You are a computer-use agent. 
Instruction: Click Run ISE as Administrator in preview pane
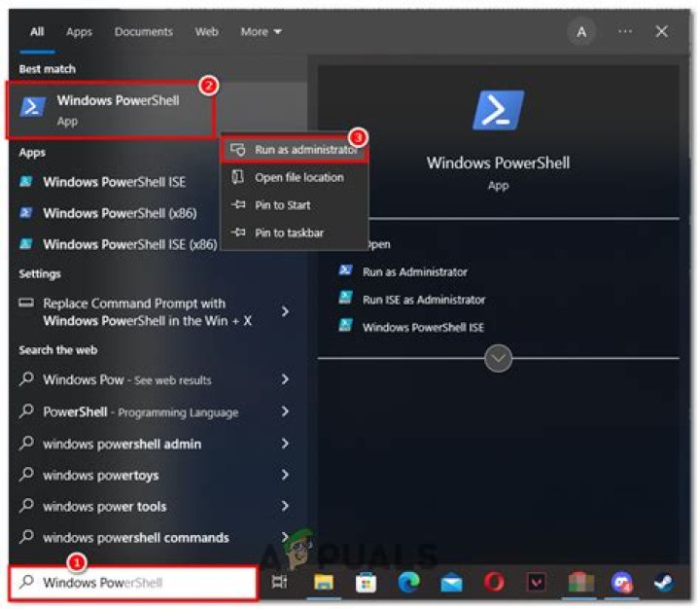(x=424, y=300)
